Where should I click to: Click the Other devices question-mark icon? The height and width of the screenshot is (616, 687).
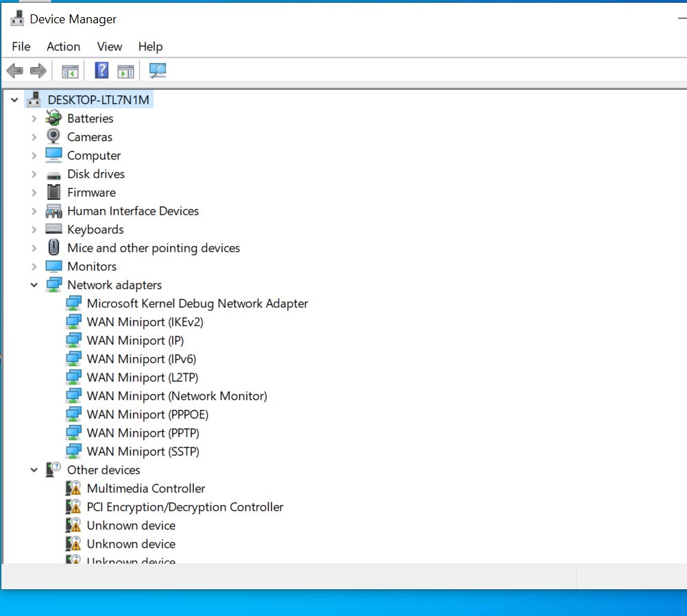tap(53, 469)
